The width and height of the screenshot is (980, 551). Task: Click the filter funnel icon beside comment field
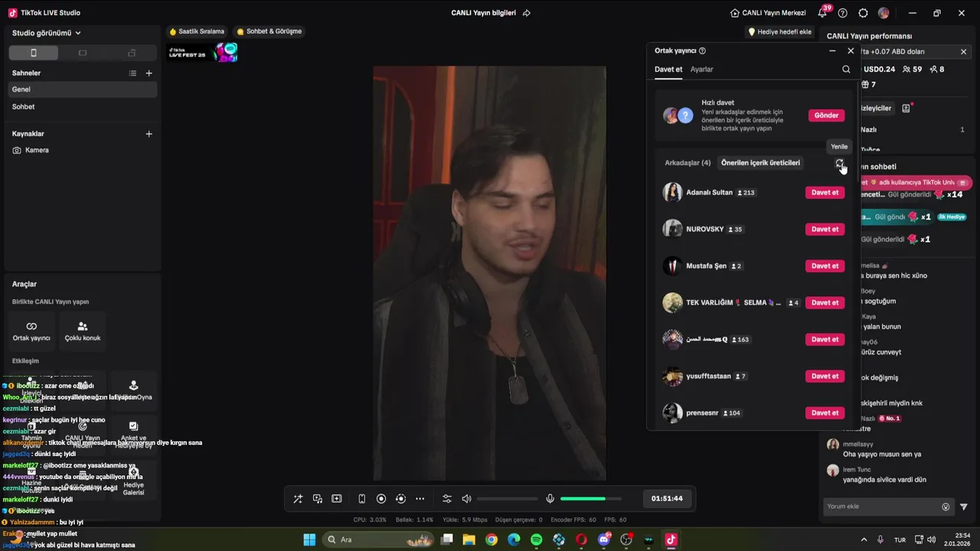tap(964, 507)
